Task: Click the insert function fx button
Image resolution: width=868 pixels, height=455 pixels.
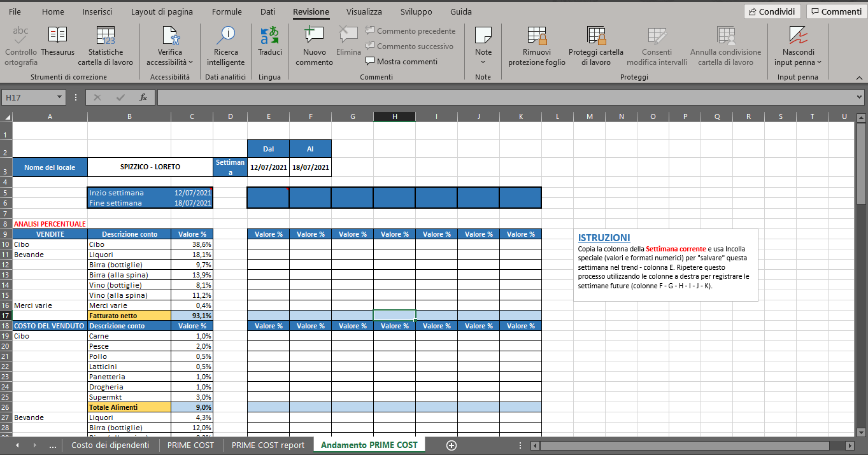Action: (x=143, y=97)
